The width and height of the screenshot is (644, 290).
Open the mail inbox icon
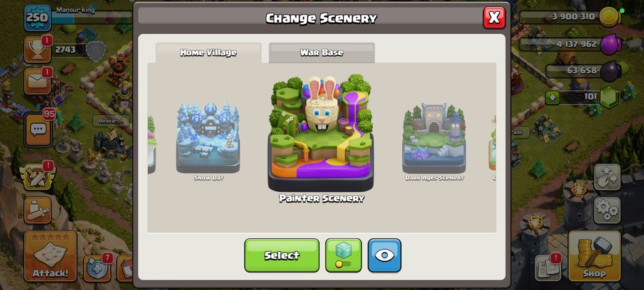point(38,81)
